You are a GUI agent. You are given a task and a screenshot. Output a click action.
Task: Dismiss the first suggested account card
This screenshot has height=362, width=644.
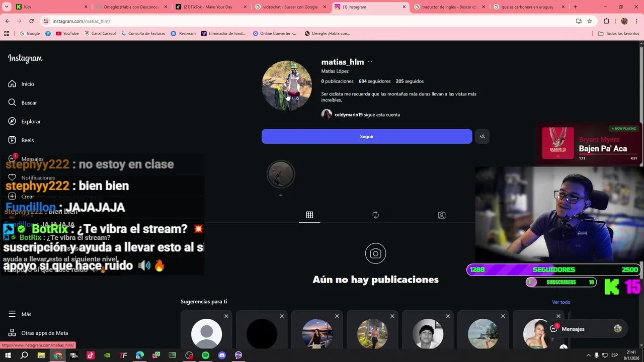coord(226,316)
